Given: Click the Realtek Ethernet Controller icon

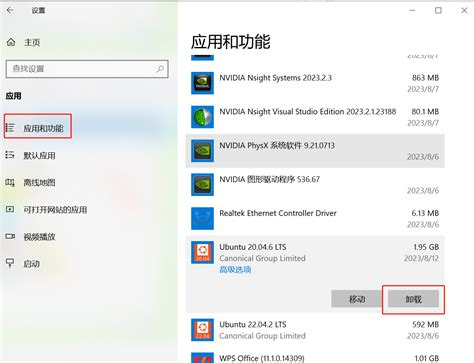Looking at the screenshot, I should coord(202,219).
